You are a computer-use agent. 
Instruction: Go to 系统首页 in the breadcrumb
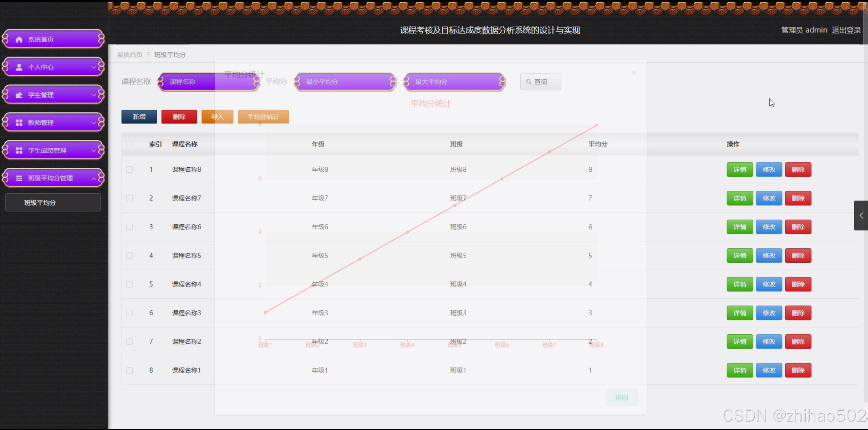pyautogui.click(x=130, y=55)
